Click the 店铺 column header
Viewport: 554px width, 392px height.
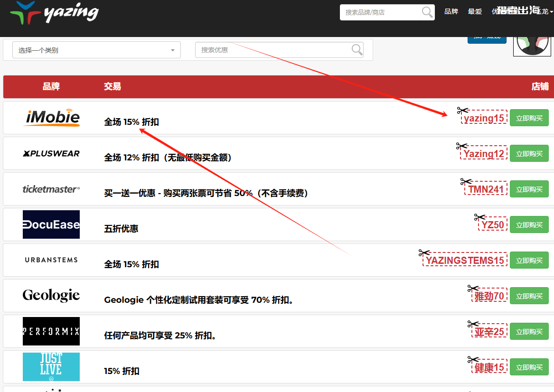coord(540,86)
